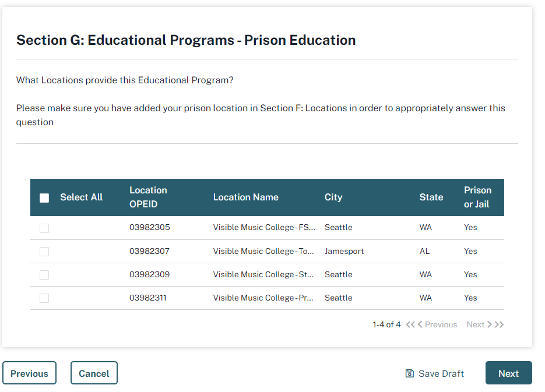Click the double-left first page icon
545x392 pixels.
coord(410,324)
